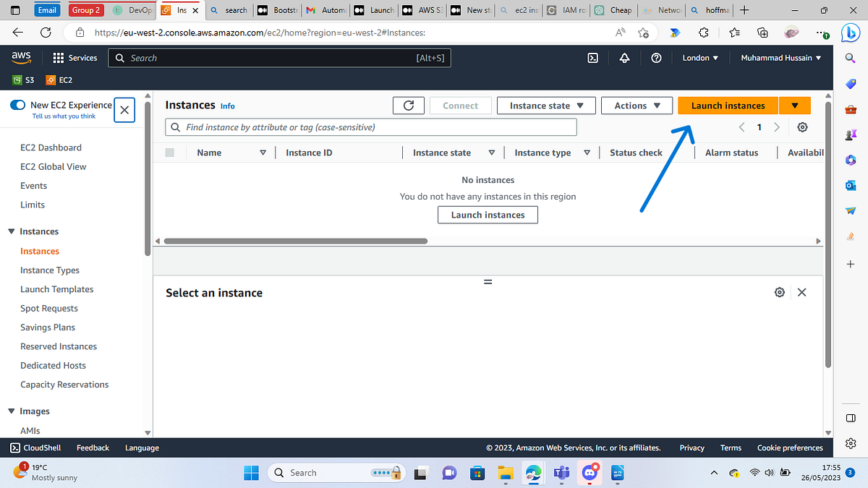The image size is (868, 488).
Task: Open EC2 Dashboard in the sidebar
Action: coord(51,147)
